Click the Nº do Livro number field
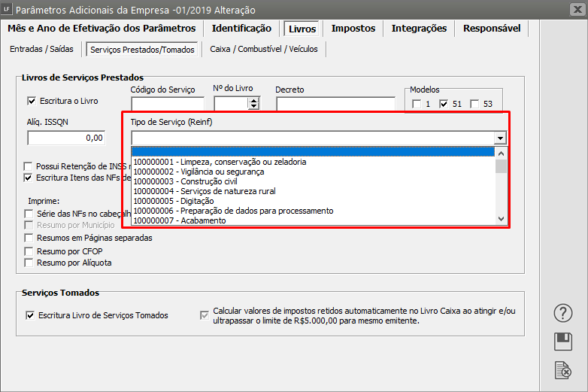Image resolution: width=588 pixels, height=392 pixels. pos(232,104)
